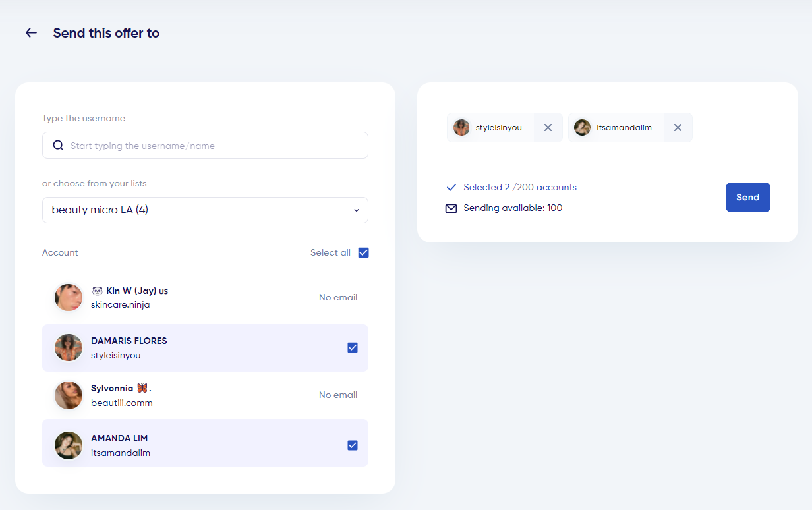
Task: Remove itsamandalim chip with X icon
Action: (x=678, y=128)
